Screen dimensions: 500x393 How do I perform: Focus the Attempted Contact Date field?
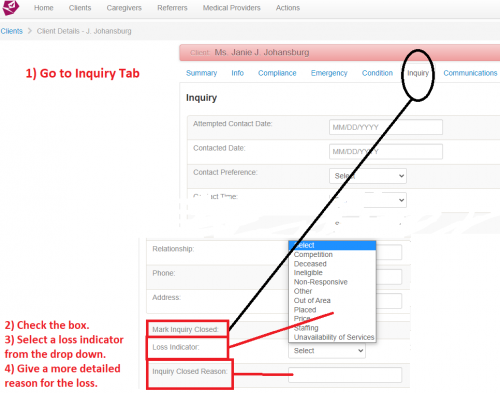(x=386, y=127)
